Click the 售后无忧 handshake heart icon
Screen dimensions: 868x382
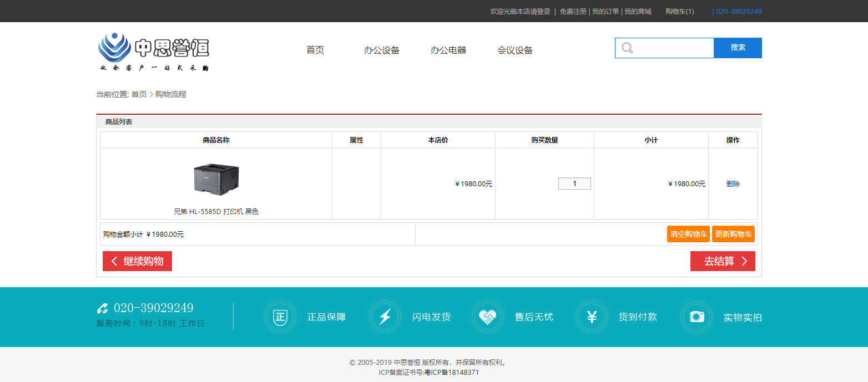(x=488, y=317)
